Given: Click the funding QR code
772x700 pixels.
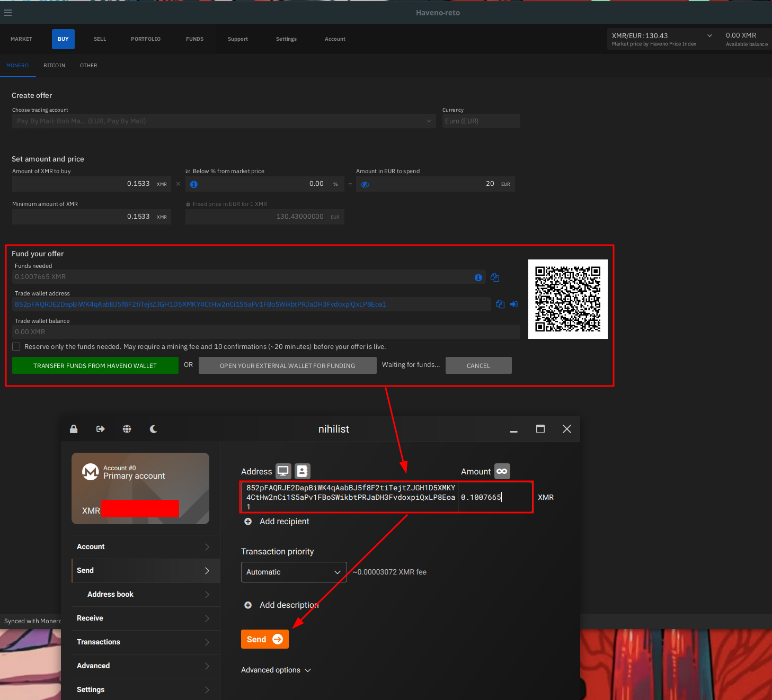Looking at the screenshot, I should click(568, 299).
